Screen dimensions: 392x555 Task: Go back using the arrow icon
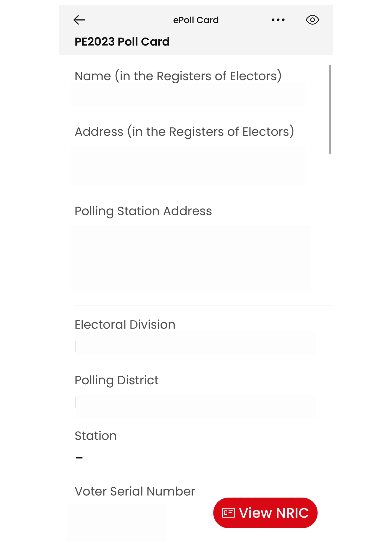click(x=79, y=20)
